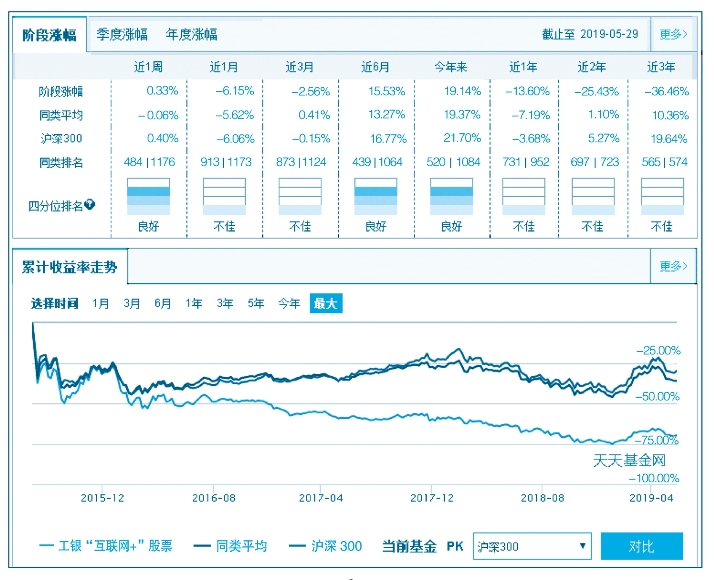Click the 四分位排名 help question-mark icon
This screenshot has width=714, height=580.
90,205
